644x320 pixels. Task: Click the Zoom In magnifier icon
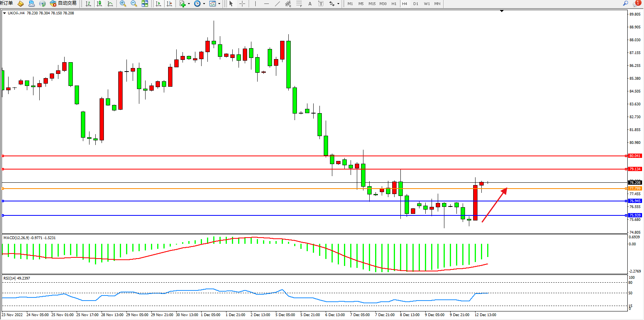click(123, 3)
